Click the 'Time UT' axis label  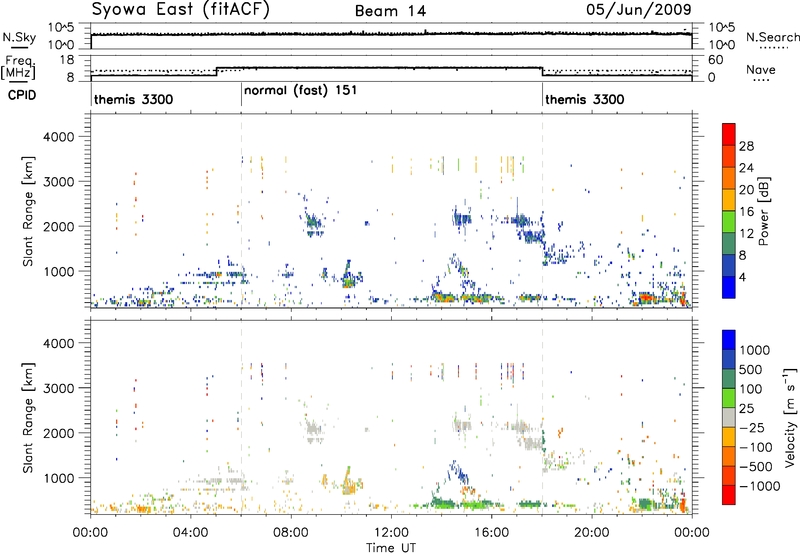click(x=391, y=548)
